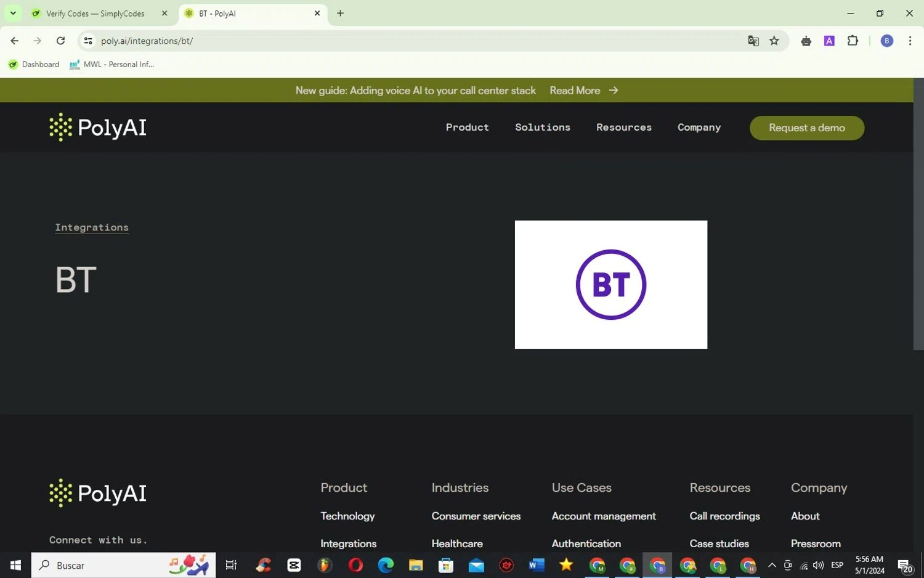Open the Chrome profile avatar B
The height and width of the screenshot is (578, 924).
(x=887, y=41)
